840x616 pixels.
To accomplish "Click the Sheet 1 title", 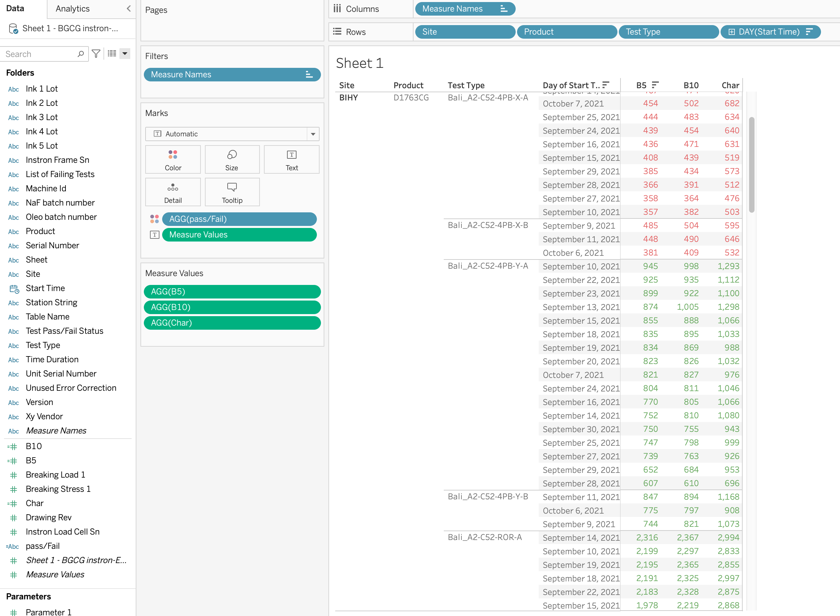I will point(359,63).
